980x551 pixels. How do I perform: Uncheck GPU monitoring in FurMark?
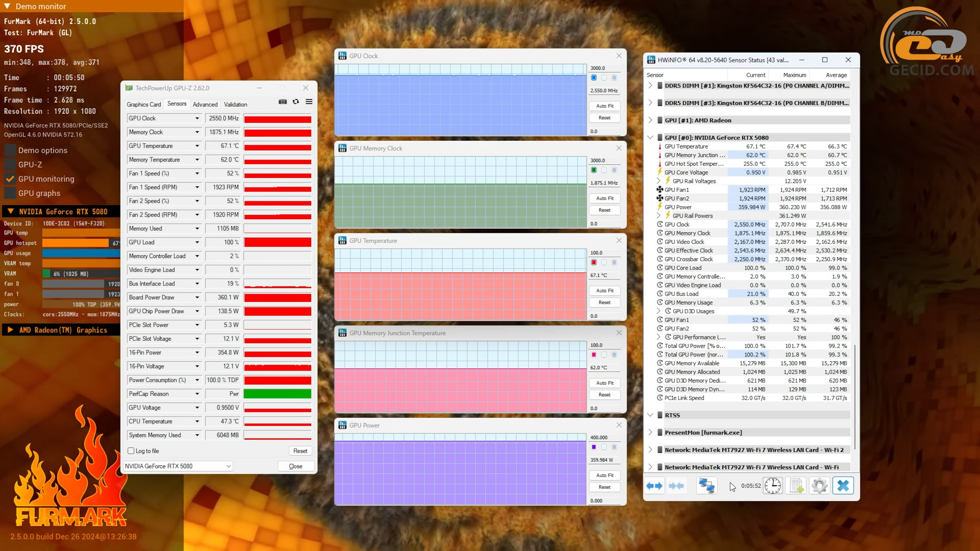(10, 179)
